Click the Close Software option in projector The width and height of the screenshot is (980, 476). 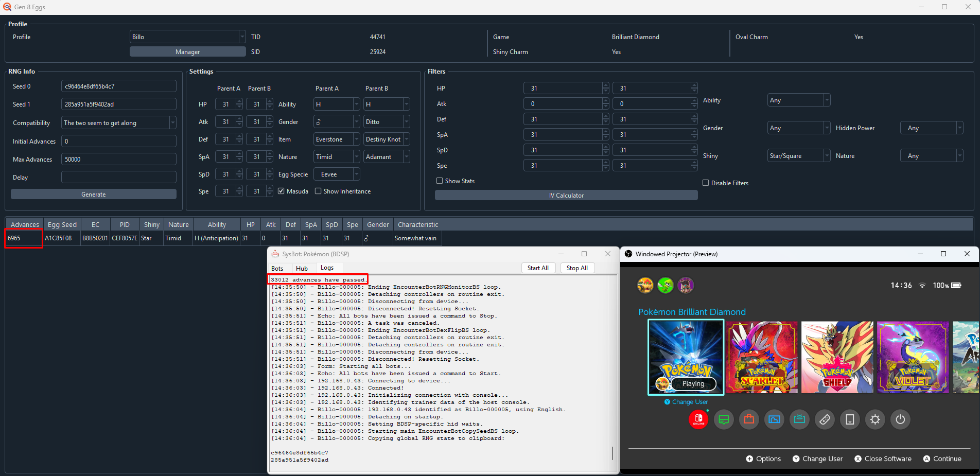coord(883,459)
